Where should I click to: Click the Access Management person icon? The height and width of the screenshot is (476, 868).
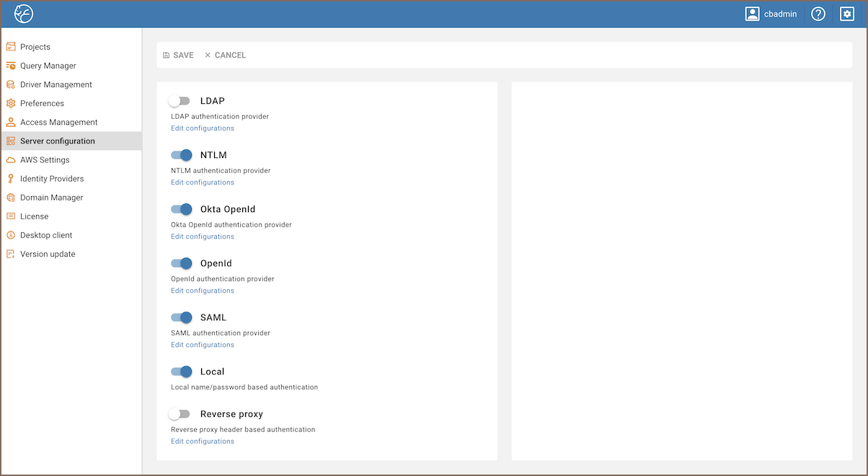coord(12,122)
